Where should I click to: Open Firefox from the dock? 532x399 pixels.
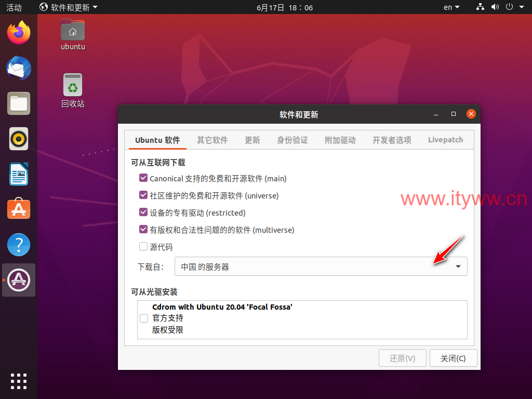19,33
